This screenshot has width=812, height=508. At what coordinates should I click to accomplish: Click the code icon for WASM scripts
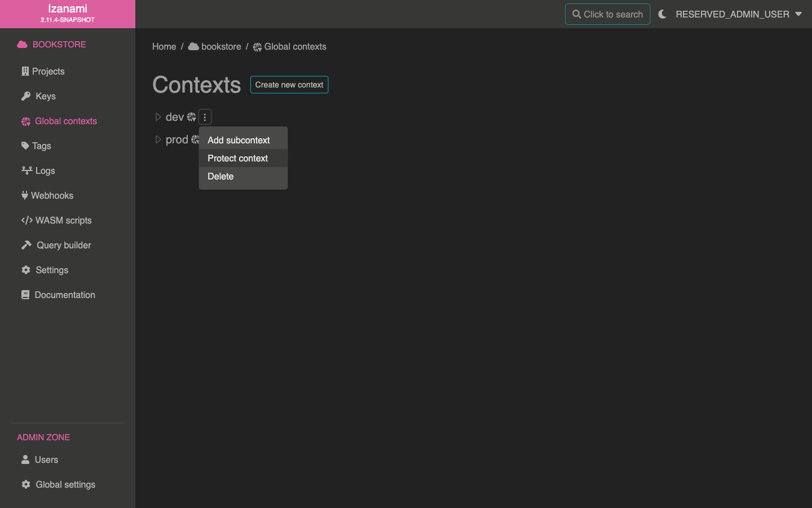tap(27, 220)
